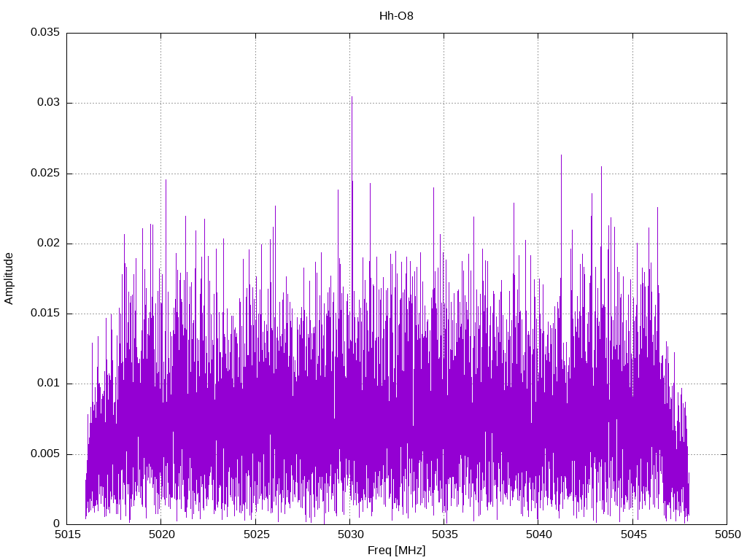Select the 5045 x-axis tick label

632,535
